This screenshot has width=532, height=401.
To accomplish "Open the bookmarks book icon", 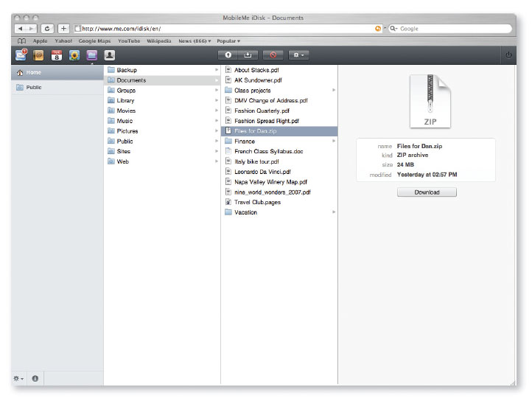I will [x=21, y=41].
